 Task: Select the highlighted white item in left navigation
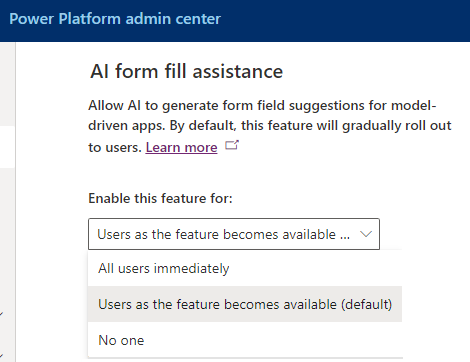click(7, 147)
